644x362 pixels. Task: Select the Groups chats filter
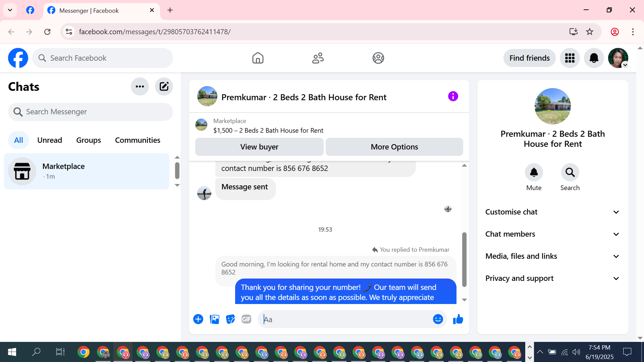click(x=89, y=140)
